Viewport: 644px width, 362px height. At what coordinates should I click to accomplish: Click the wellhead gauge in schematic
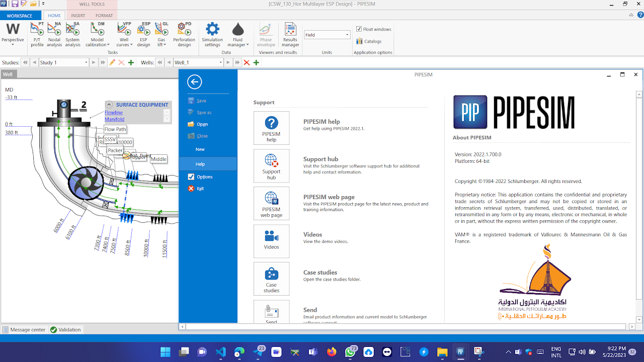coord(64,105)
